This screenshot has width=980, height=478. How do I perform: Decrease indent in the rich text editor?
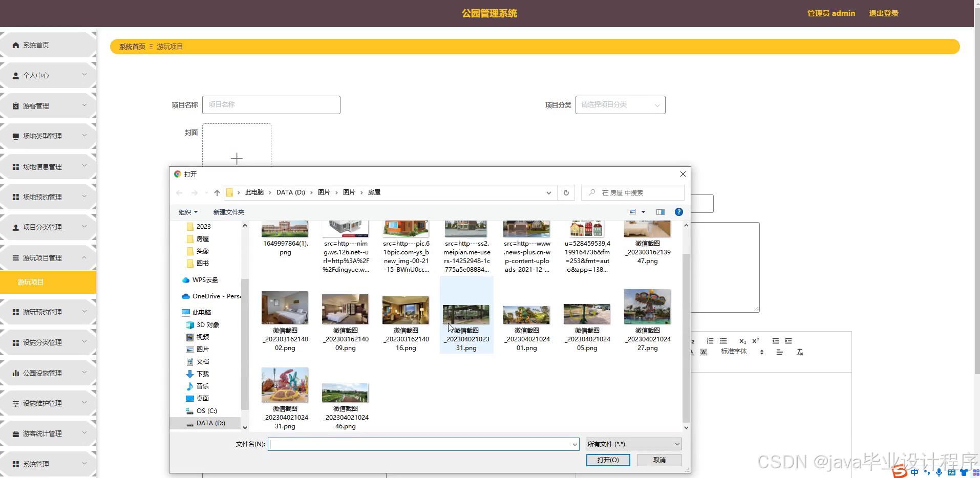(775, 341)
